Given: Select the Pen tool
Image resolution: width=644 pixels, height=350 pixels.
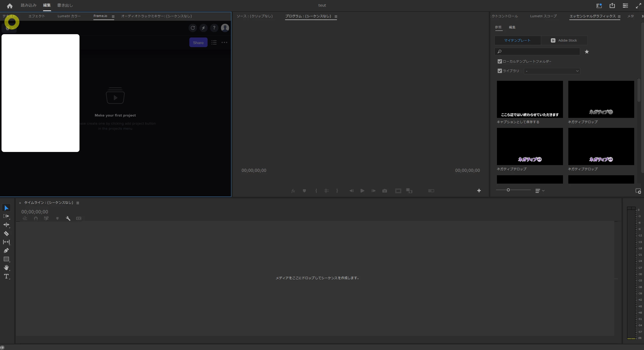Looking at the screenshot, I should pos(6,251).
